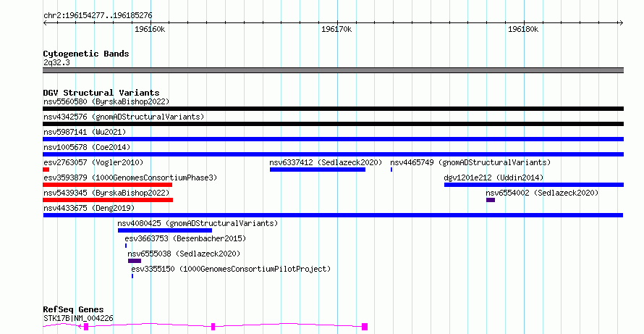Open the nsv1005678 Coe2014 label
644x334 pixels.
(x=87, y=147)
